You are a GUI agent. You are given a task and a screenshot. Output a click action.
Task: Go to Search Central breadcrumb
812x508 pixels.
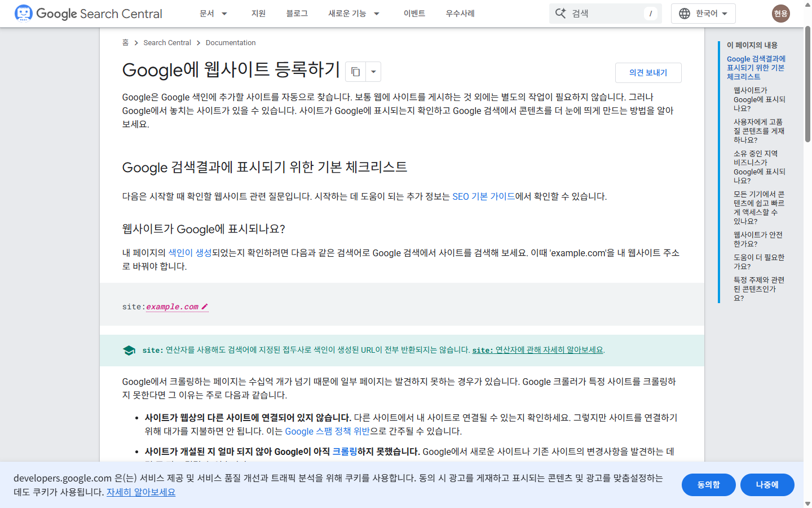pyautogui.click(x=167, y=43)
